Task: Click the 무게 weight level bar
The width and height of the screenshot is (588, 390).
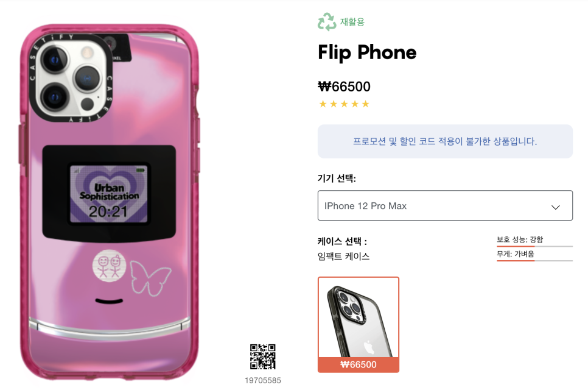Action: 535,260
